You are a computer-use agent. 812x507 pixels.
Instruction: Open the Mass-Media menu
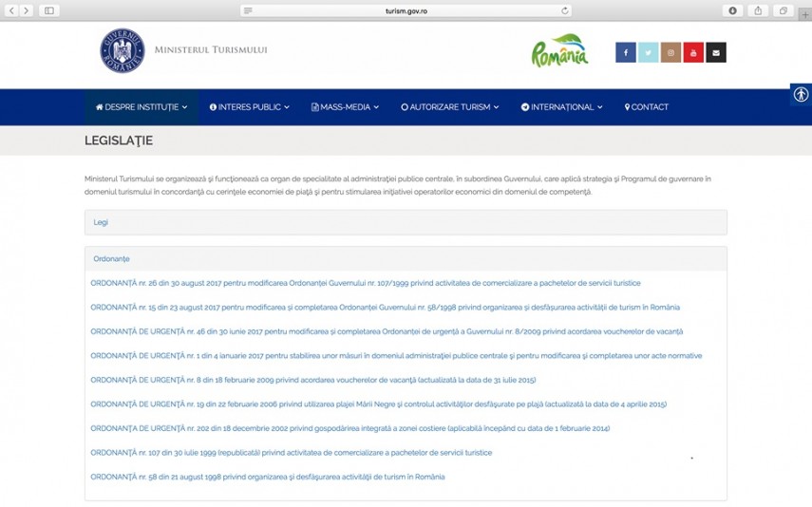(x=345, y=107)
